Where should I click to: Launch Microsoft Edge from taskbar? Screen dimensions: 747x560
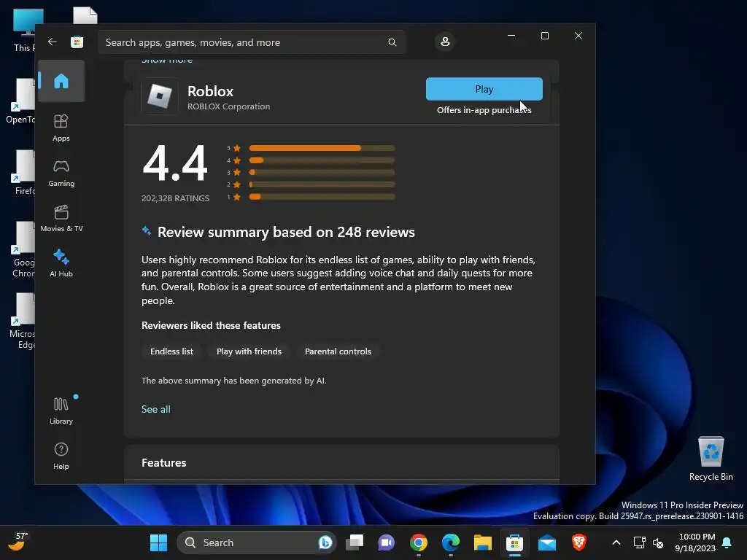[450, 542]
